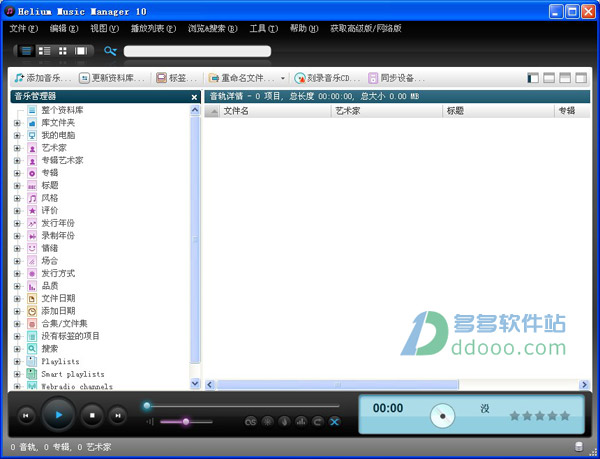Viewport: 600px width, 459px height.
Task: Switch to the cover flow view icon
Action: (81, 51)
